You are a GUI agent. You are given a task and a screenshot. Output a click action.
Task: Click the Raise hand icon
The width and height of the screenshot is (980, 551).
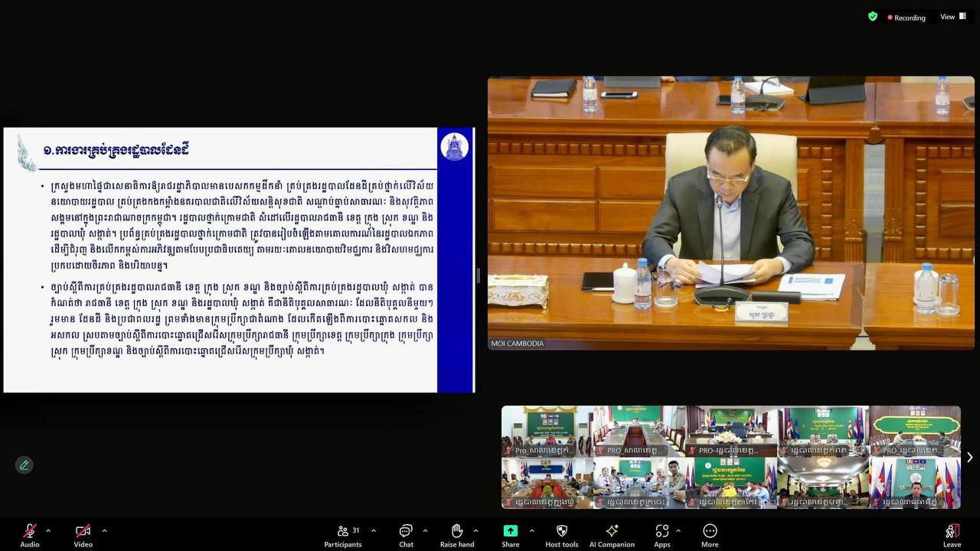457,531
